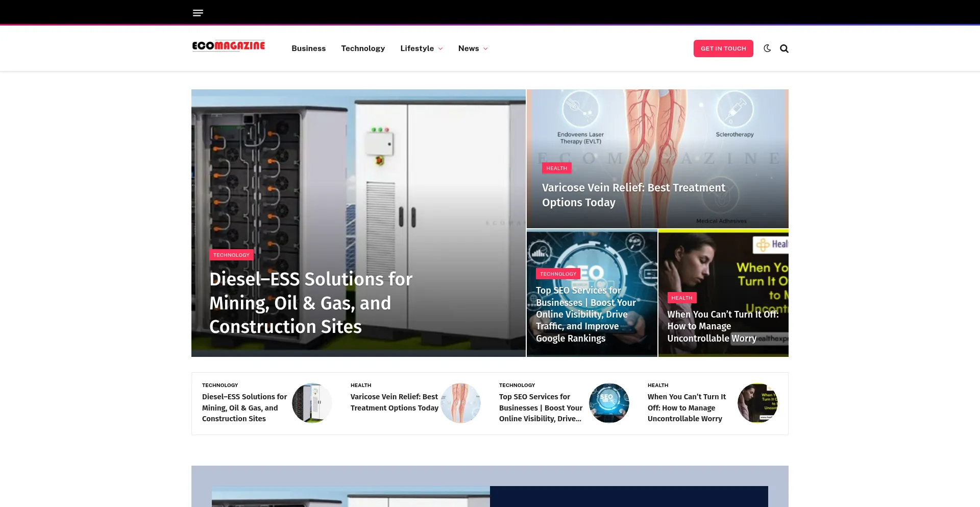Image resolution: width=980 pixels, height=507 pixels.
Task: Click the Health category above Varicose Vein list item
Action: tap(361, 385)
